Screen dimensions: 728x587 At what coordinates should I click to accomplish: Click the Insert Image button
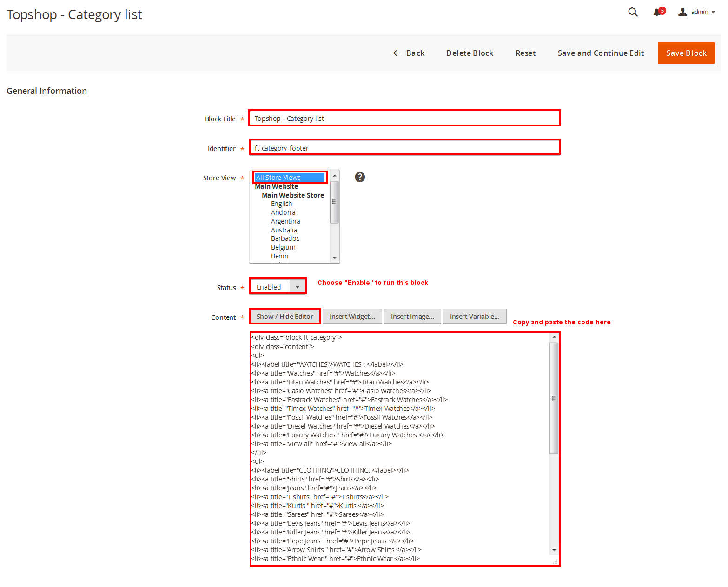click(412, 317)
